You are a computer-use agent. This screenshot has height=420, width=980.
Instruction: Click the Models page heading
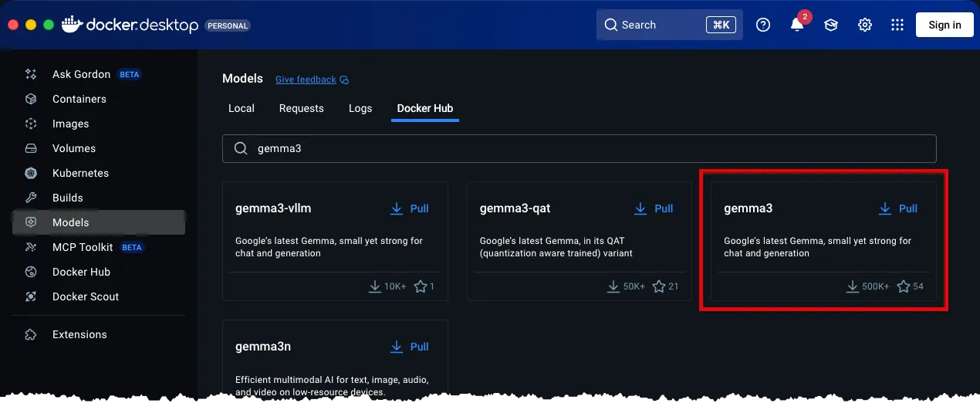(x=242, y=79)
